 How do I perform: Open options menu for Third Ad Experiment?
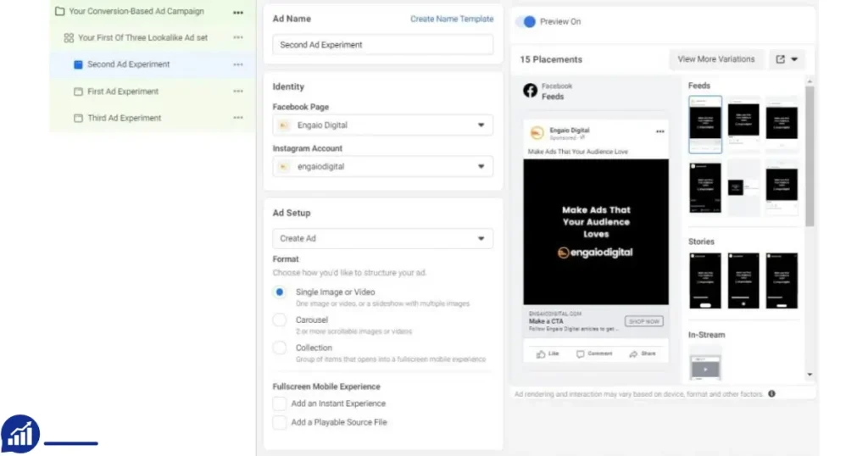click(x=238, y=118)
